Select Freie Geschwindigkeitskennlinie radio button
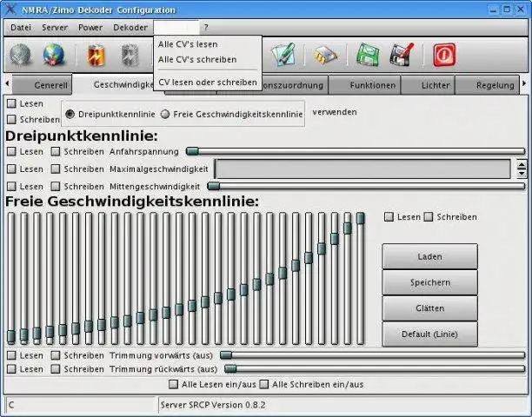Screen dimensions: 532x417 coord(165,115)
